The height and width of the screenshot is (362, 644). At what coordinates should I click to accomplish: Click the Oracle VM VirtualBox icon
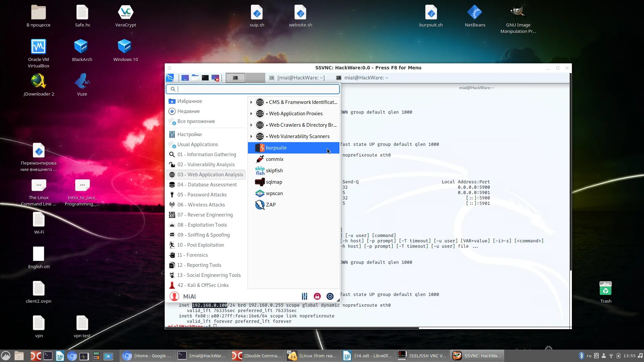pos(38,49)
